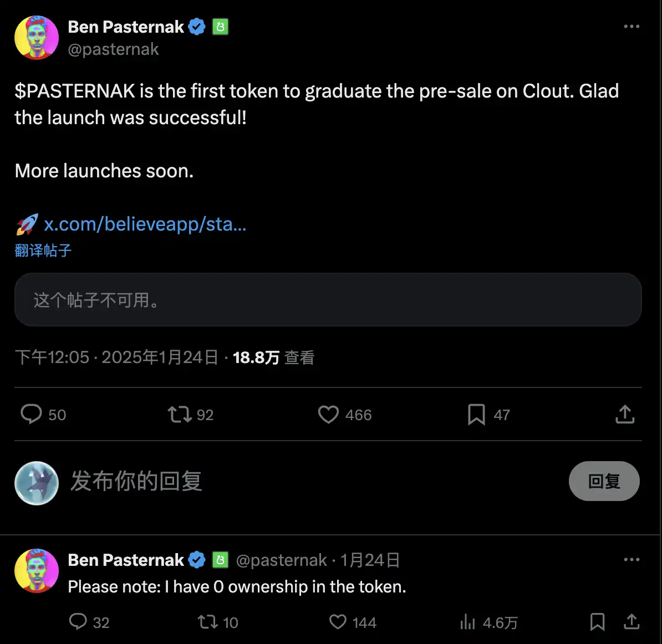Like the reply showing 144 likes
662x644 pixels.
[x=338, y=622]
